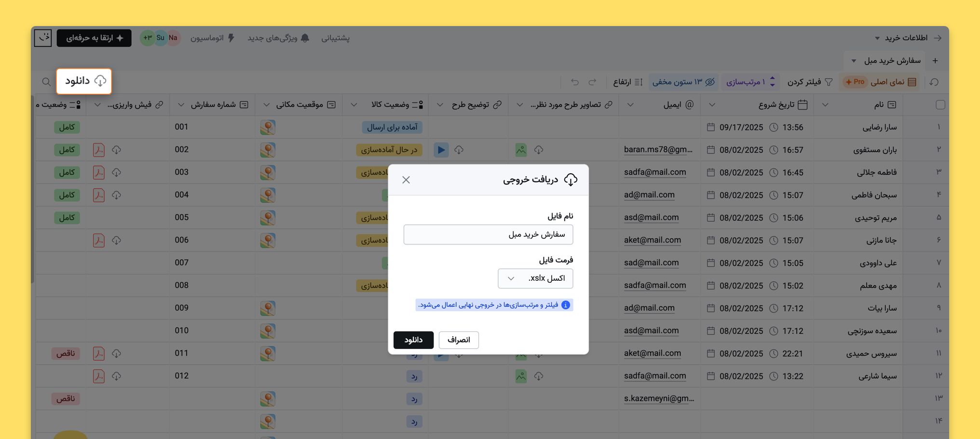Click ارتقا به حرفه‌ای upgrade button
Image resolution: width=980 pixels, height=439 pixels.
[x=94, y=38]
